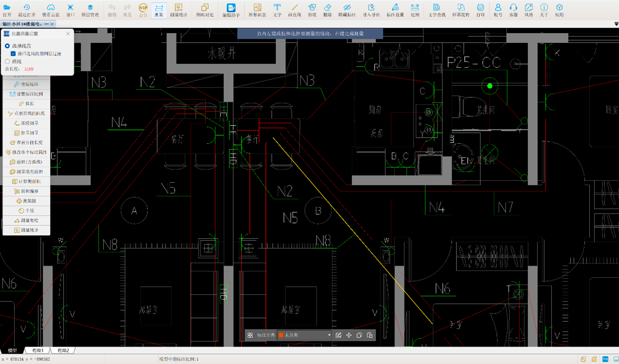
Task: Select the 选择线段 radio option
Action: coord(7,46)
